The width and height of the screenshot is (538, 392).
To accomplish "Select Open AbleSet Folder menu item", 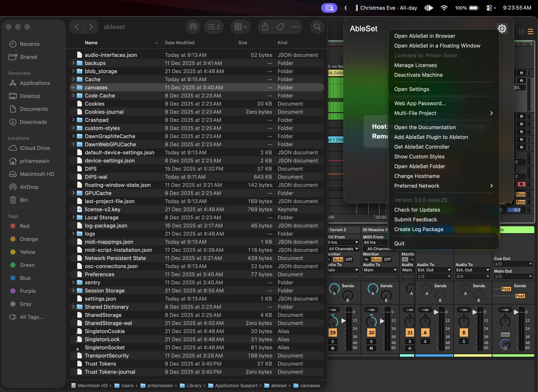I will pyautogui.click(x=419, y=166).
